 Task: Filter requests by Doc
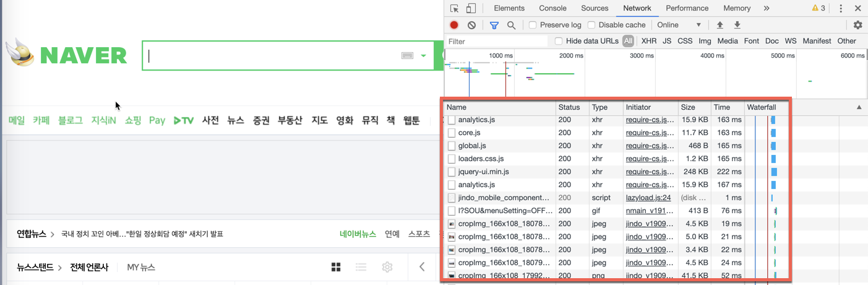[772, 41]
